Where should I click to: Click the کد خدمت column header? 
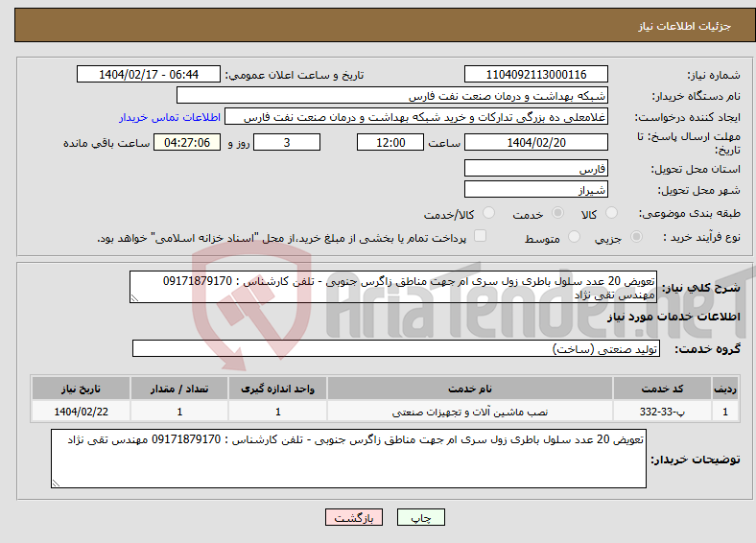(662, 389)
